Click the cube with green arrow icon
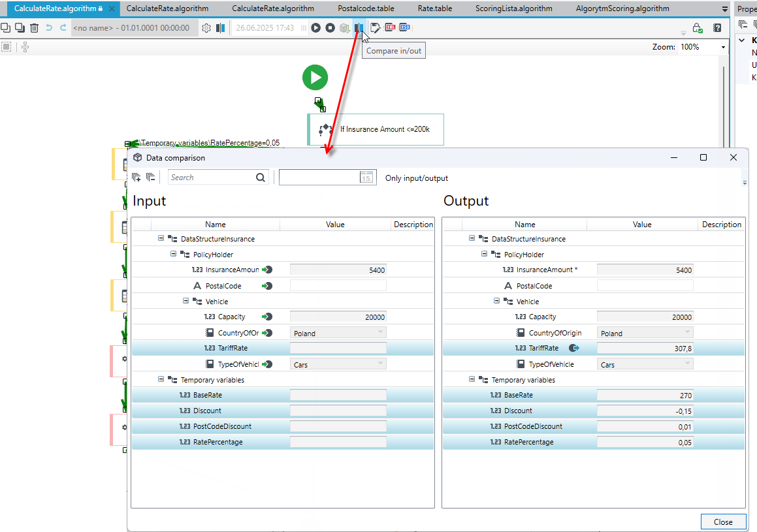757x532 pixels. coord(344,28)
